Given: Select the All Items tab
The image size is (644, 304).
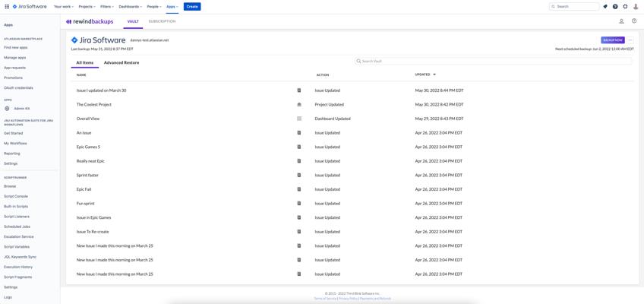Looking at the screenshot, I should pos(85,63).
